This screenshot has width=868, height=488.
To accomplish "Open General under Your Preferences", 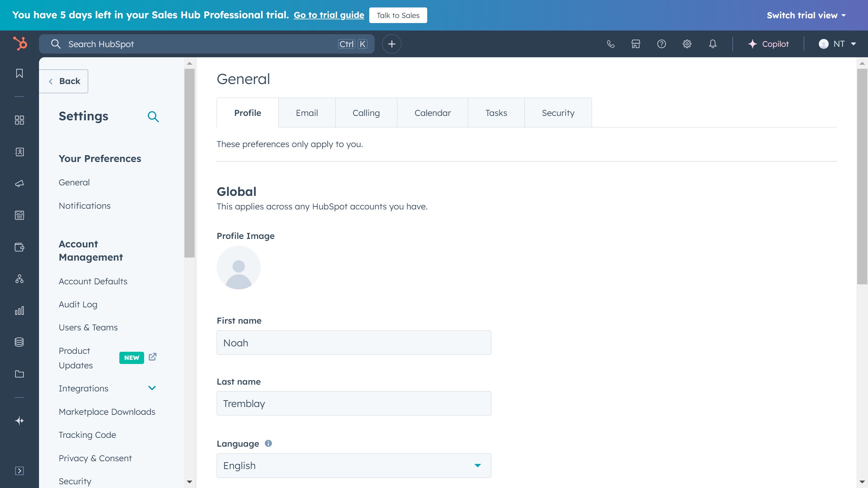I will [74, 182].
